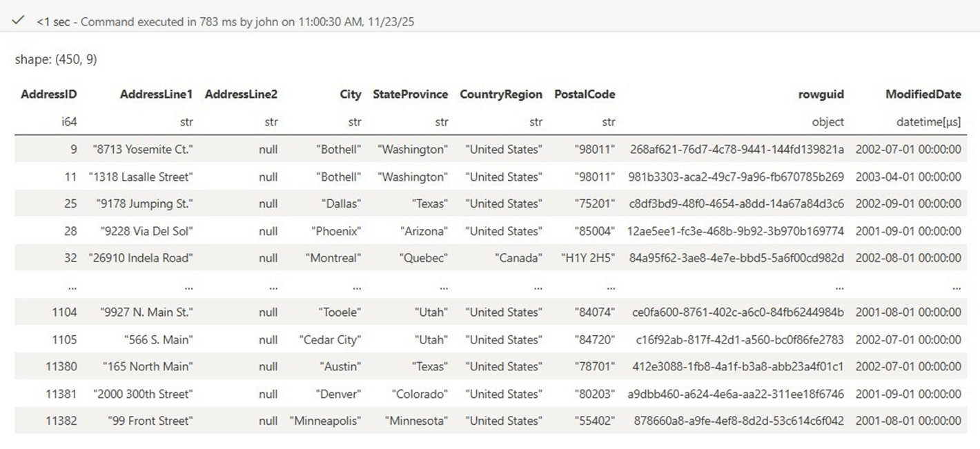Image resolution: width=980 pixels, height=449 pixels.
Task: Select the AddressLine1 column header
Action: pos(156,94)
